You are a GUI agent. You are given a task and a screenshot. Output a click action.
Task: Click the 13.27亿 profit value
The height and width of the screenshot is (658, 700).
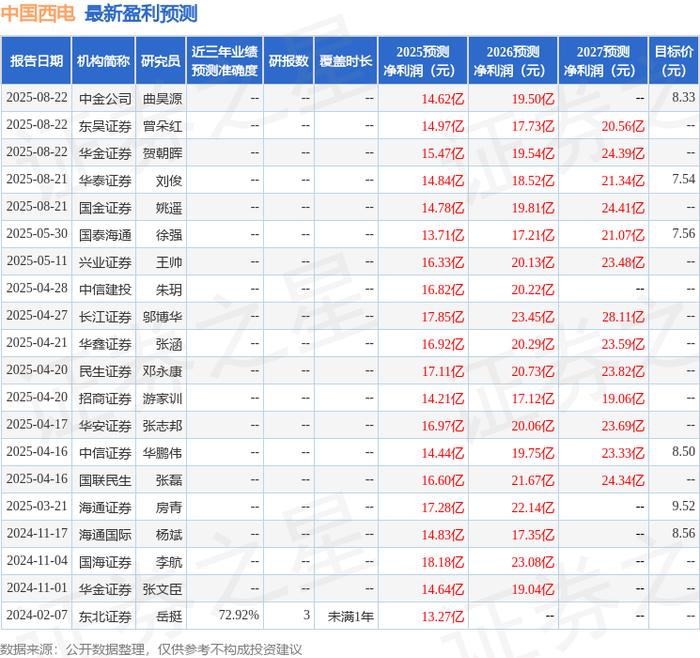[x=443, y=616]
